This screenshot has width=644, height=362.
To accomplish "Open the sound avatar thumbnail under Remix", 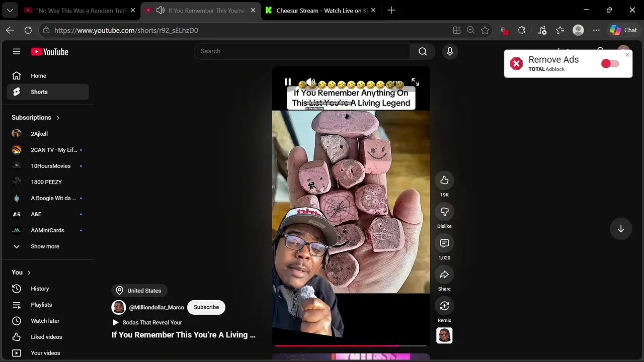I will tap(444, 336).
